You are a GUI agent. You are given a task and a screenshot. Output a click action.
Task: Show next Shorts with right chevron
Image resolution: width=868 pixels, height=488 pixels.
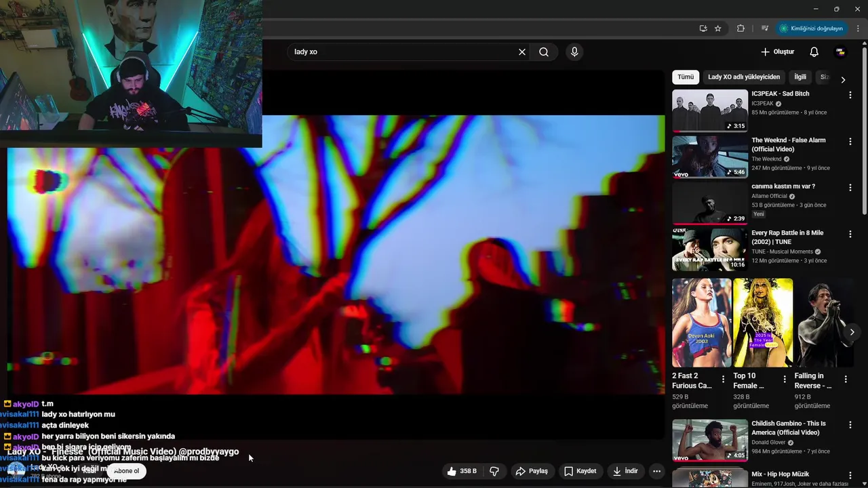point(852,332)
